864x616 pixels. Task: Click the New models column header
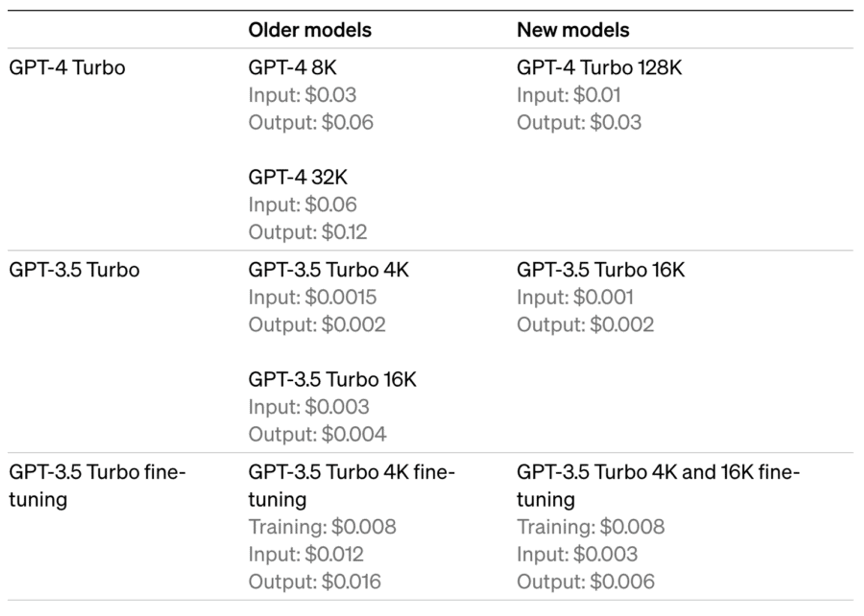click(x=573, y=30)
